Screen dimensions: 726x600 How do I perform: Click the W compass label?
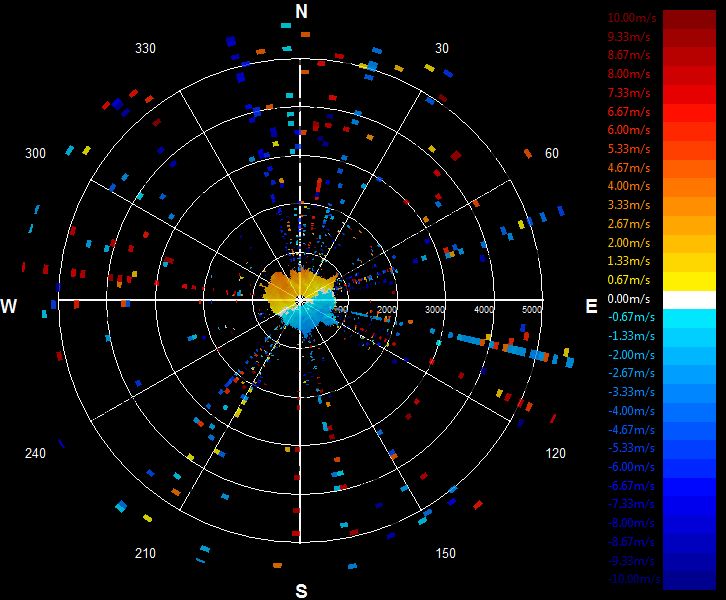tap(8, 306)
